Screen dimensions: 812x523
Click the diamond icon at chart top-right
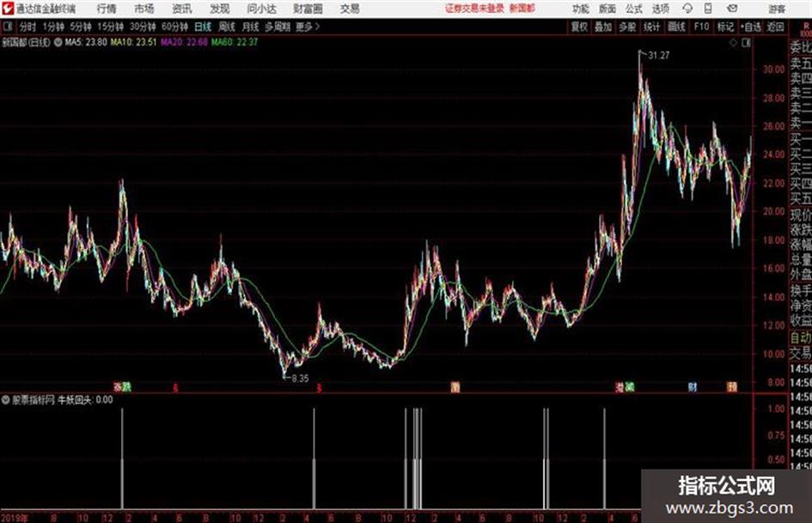click(x=733, y=43)
